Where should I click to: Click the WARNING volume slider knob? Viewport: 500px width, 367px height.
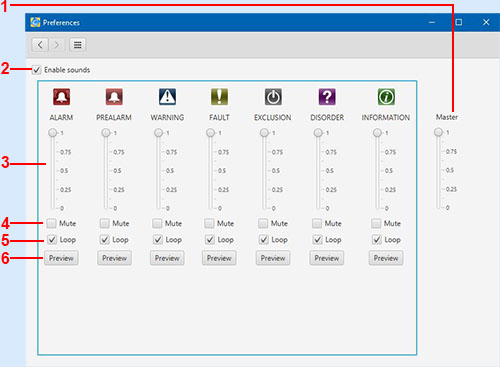click(x=158, y=133)
